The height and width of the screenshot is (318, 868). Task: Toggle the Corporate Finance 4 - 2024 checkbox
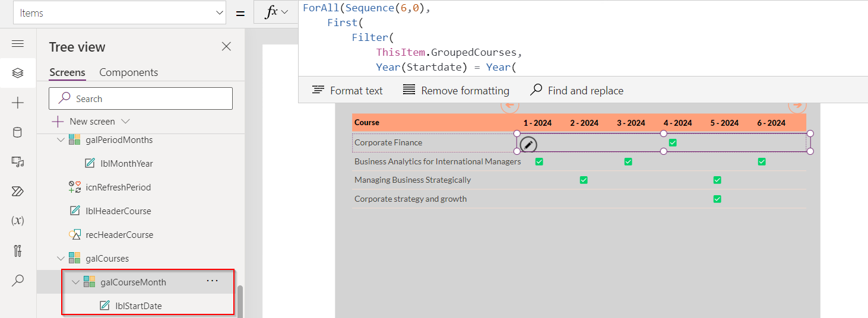pos(673,142)
